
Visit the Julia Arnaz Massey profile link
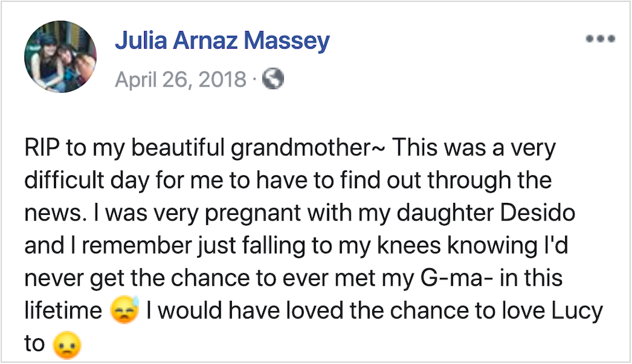point(222,42)
